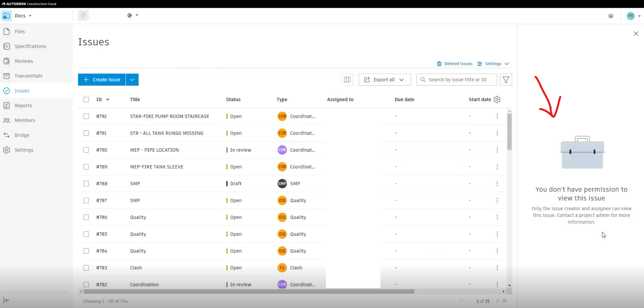Click the RK user avatar

pyautogui.click(x=631, y=16)
